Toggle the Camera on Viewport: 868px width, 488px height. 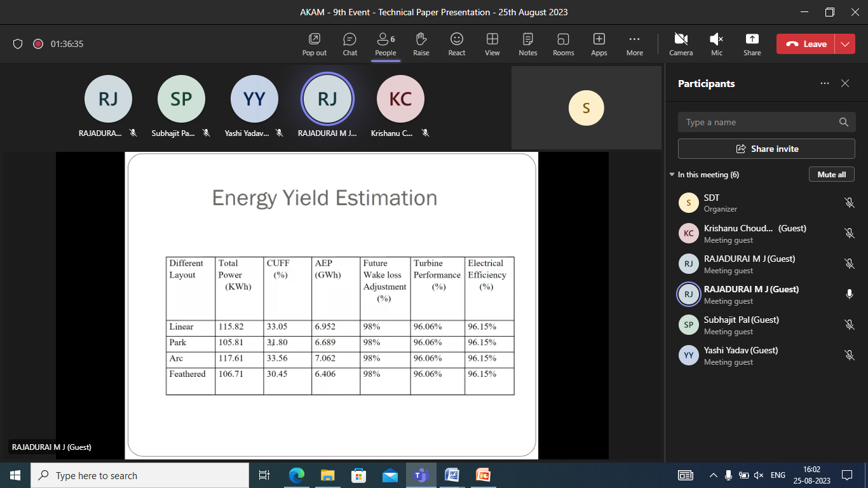[x=681, y=43]
